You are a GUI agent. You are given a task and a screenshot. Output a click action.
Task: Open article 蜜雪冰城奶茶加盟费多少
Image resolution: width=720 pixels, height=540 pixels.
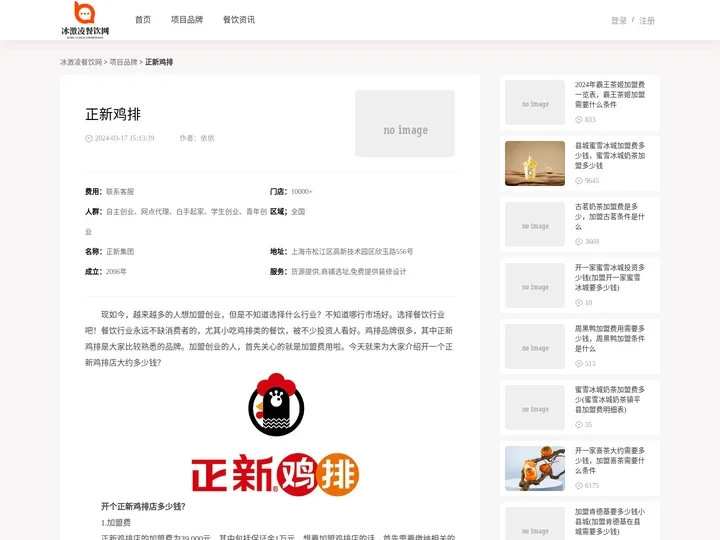[x=610, y=399]
